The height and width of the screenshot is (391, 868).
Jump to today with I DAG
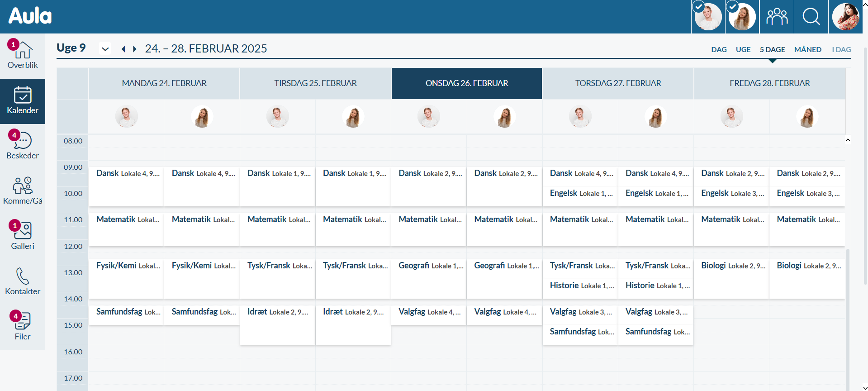tap(841, 49)
